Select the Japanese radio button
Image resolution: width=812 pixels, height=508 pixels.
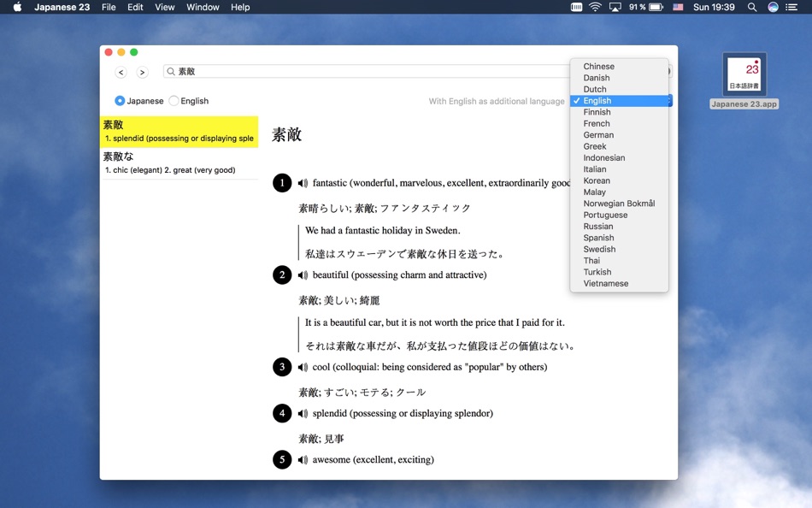[x=120, y=101]
